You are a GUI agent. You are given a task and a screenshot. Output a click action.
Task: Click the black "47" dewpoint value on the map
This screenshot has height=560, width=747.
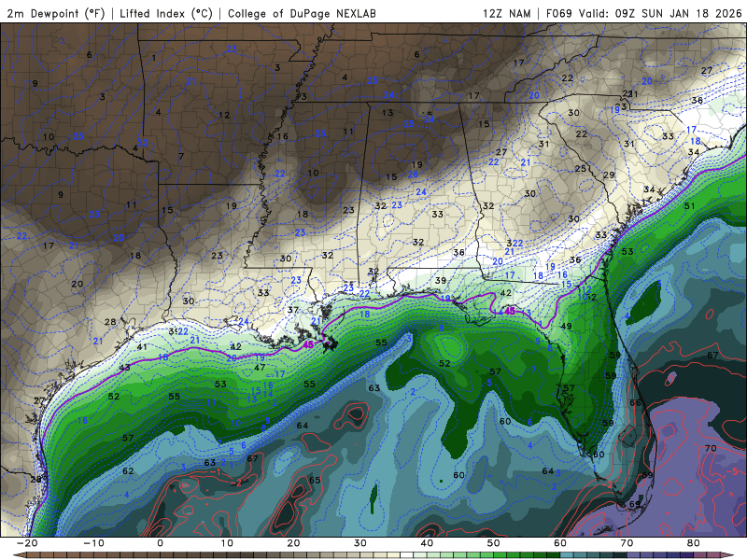(260, 367)
